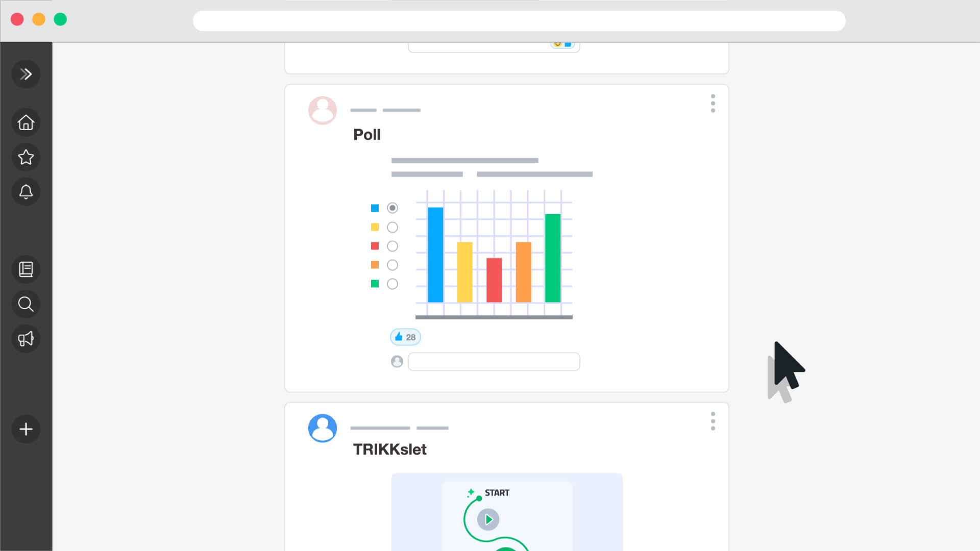Open notifications bell icon
Viewport: 980px width, 551px height.
coord(26,192)
